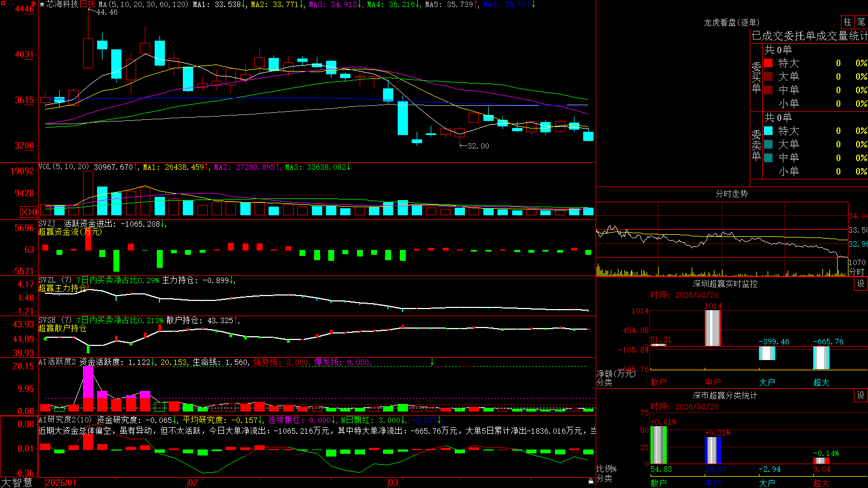This screenshot has height=488, width=868.
Task: Click the 委买单 section label
Action: click(x=756, y=77)
